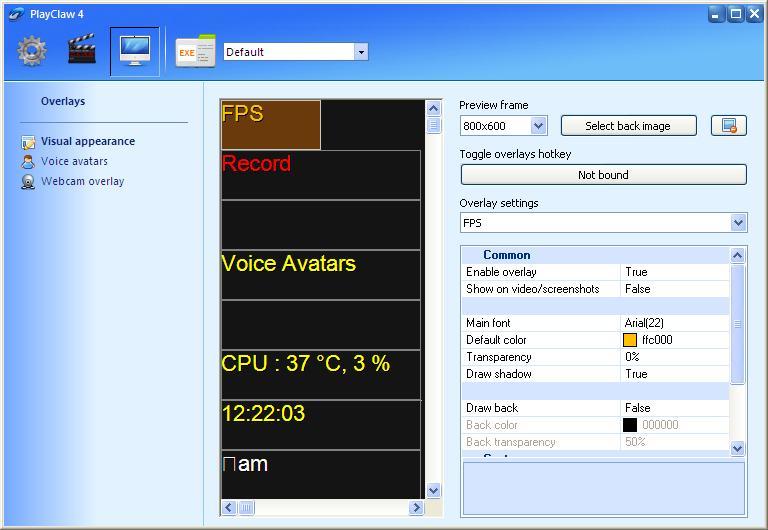Open Visual appearance section

pyautogui.click(x=88, y=141)
